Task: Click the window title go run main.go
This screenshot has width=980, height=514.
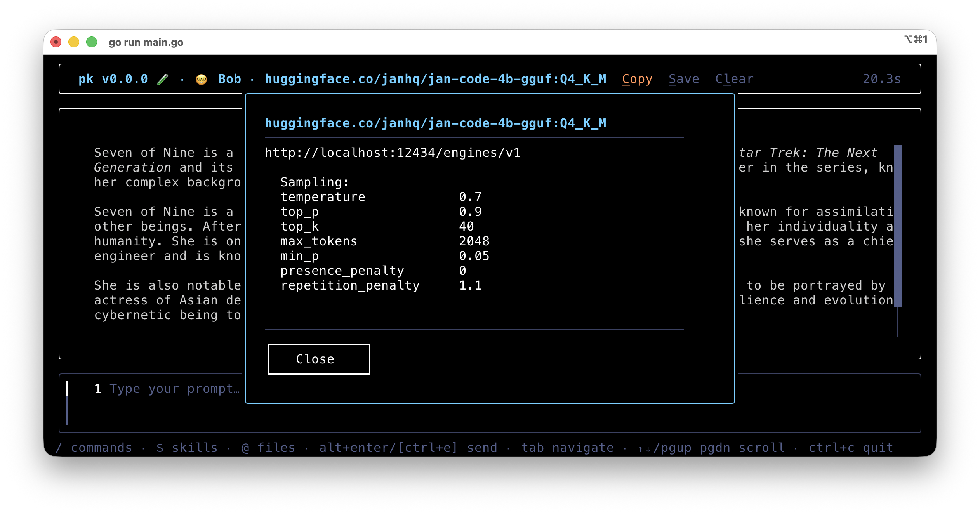Action: (146, 42)
